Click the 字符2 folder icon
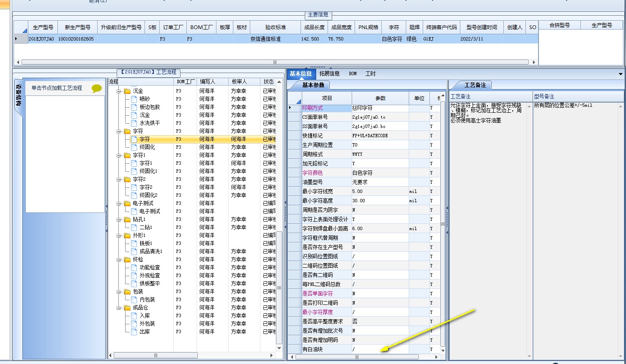This screenshot has width=626, height=364. pos(127,179)
